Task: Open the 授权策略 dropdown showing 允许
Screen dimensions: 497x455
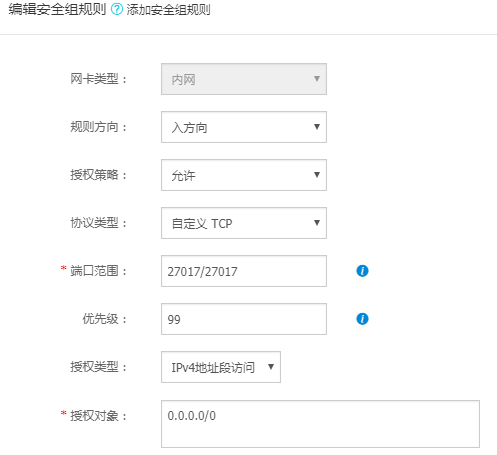Action: (244, 175)
